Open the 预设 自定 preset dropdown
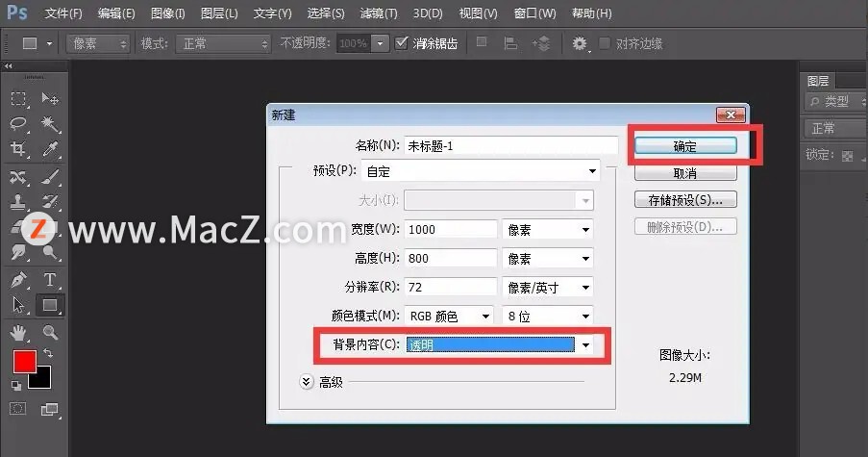 481,171
